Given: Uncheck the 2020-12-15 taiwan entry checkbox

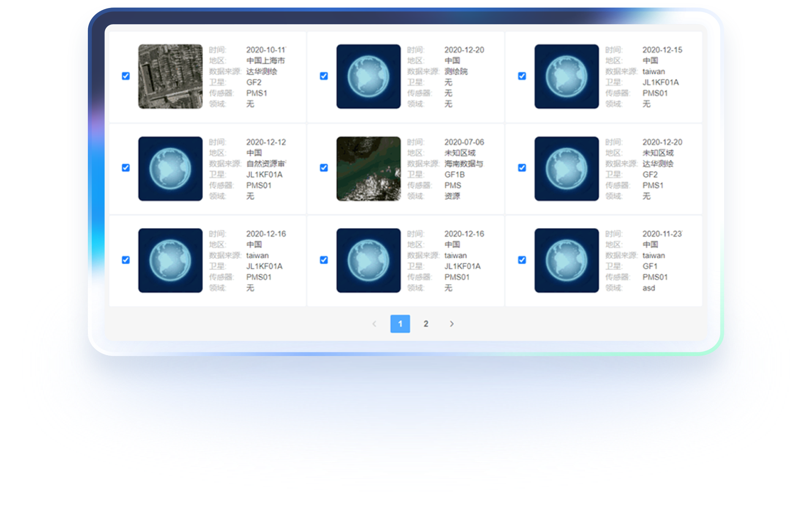Looking at the screenshot, I should pyautogui.click(x=522, y=76).
